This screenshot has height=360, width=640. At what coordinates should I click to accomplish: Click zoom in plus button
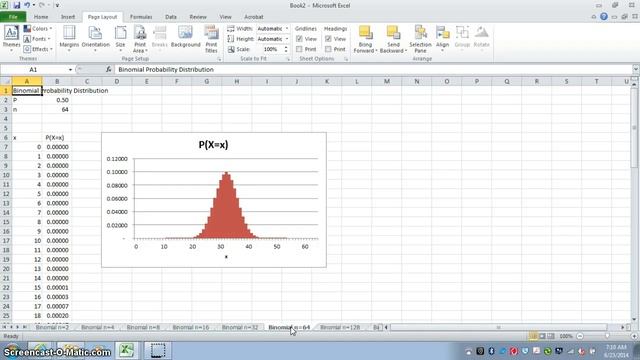634,336
